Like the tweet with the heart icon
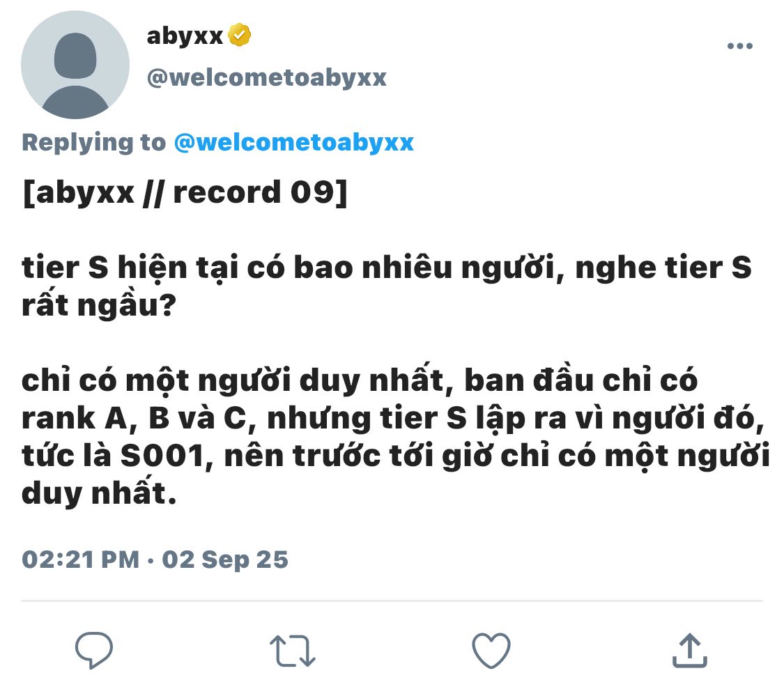 tap(491, 651)
